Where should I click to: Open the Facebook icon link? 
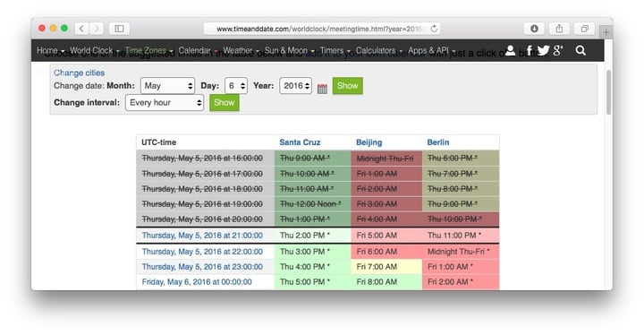point(529,51)
